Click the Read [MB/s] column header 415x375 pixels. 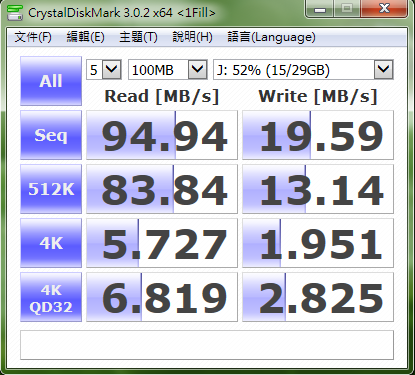point(162,96)
